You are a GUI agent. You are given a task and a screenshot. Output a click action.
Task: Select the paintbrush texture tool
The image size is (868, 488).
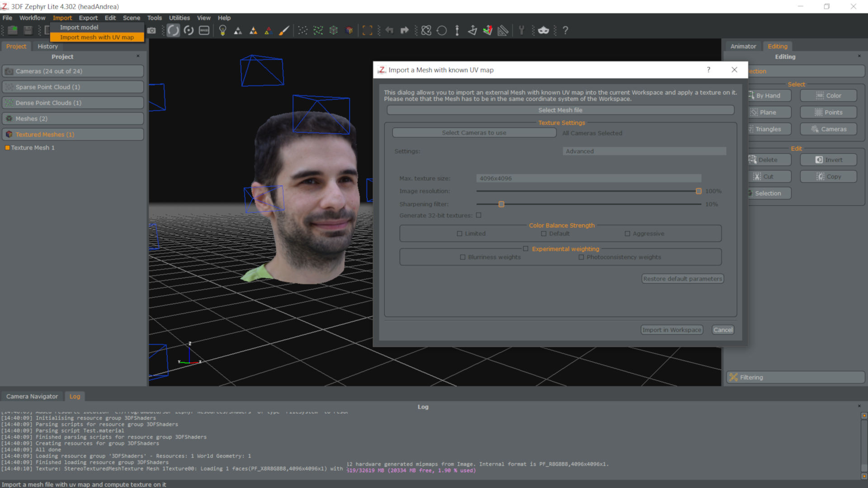[284, 30]
